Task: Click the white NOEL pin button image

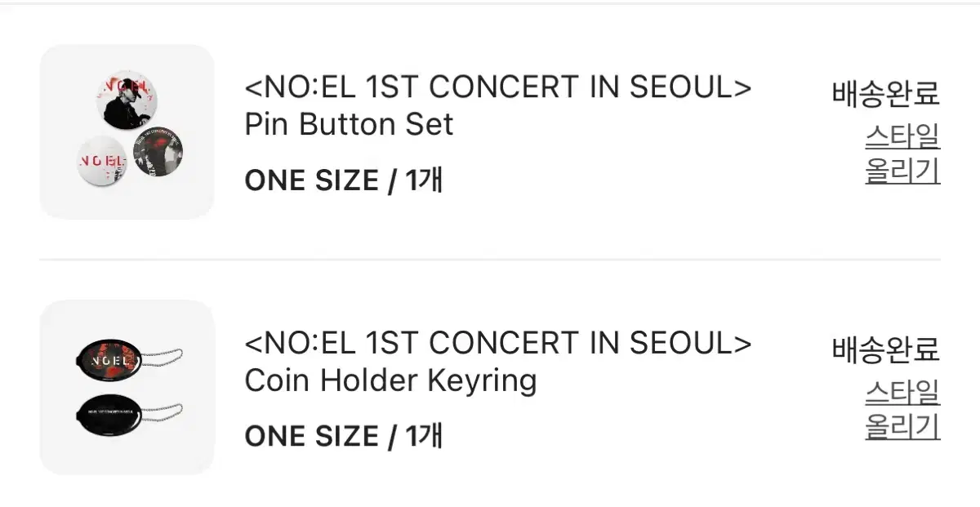Action: click(103, 161)
